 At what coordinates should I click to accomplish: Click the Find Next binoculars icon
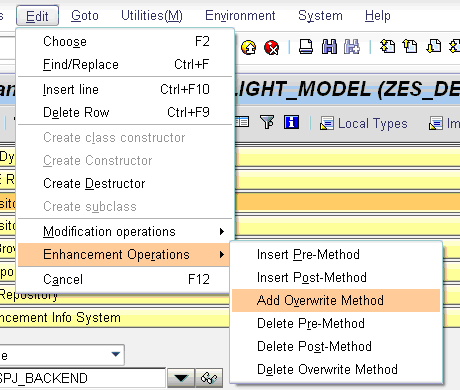click(x=352, y=47)
